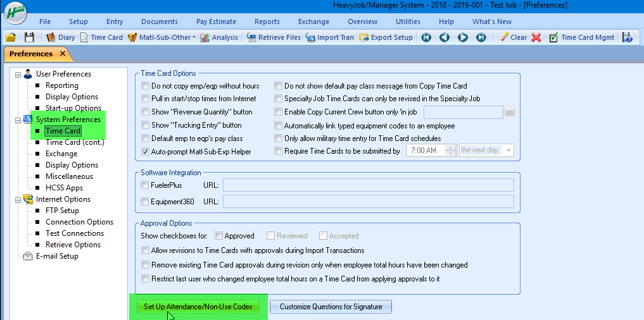Click Set Up Attendance/Non-Use Codes button

click(x=198, y=307)
